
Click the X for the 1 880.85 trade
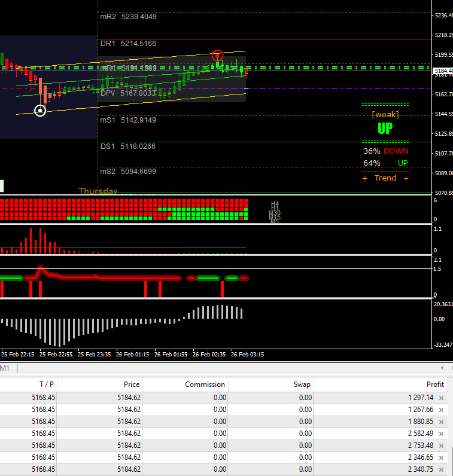click(x=441, y=422)
